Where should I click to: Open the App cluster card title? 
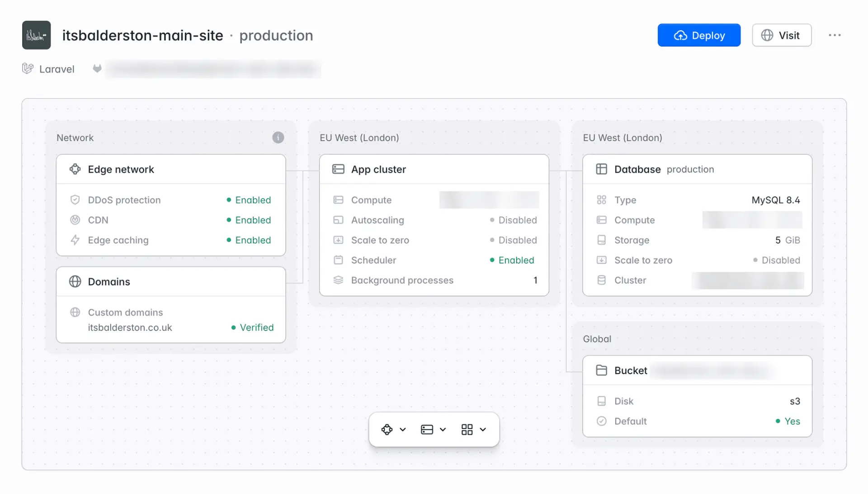[x=378, y=169]
